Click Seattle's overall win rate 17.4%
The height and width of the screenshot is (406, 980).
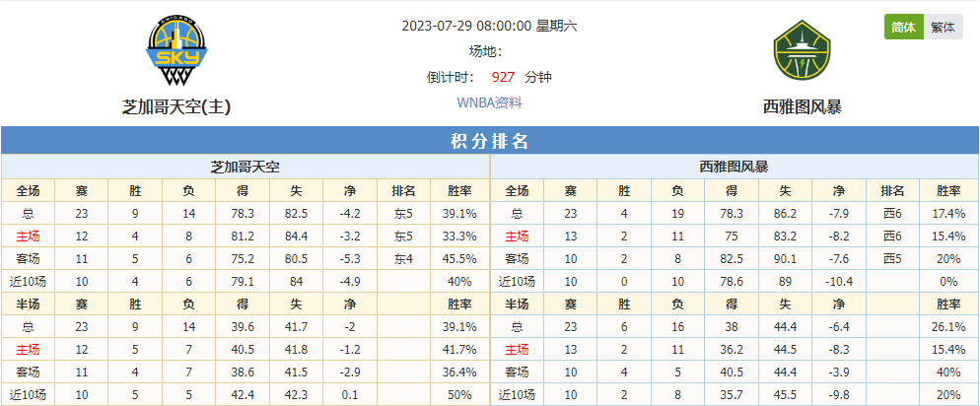948,214
